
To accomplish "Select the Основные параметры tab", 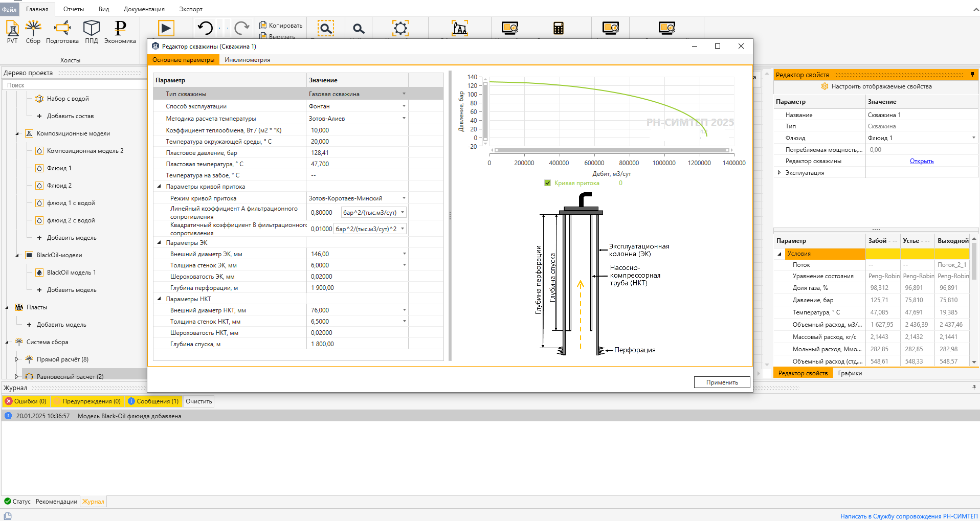I will tap(183, 60).
